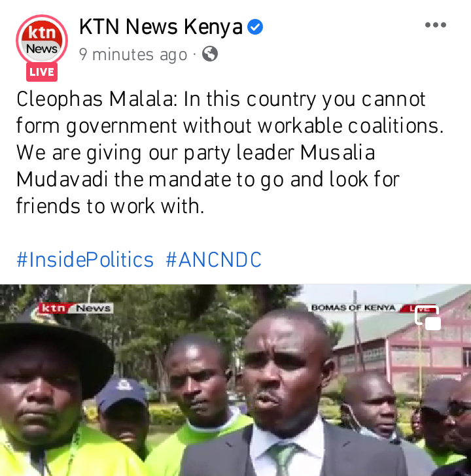Open the #ANCNDC hashtag
The width and height of the screenshot is (471, 476).
point(213,260)
